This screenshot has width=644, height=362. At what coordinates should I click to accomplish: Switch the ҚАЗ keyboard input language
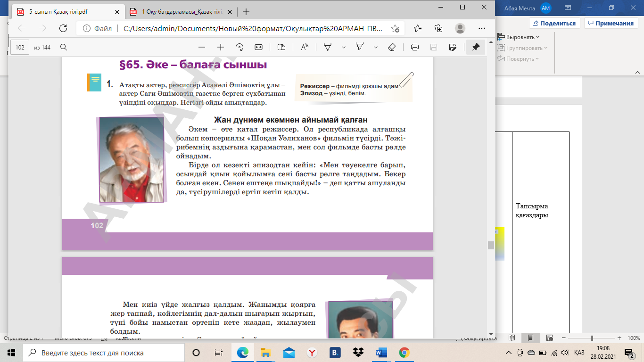579,353
